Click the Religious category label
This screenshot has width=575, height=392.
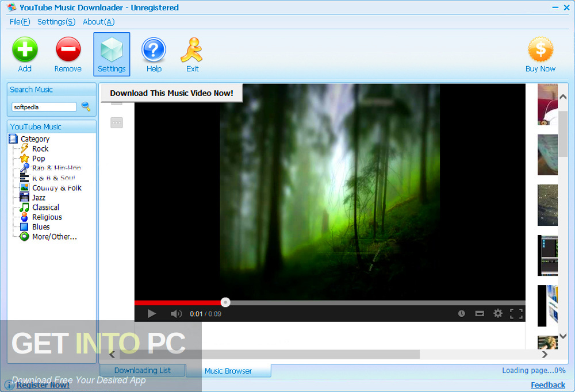click(x=47, y=217)
